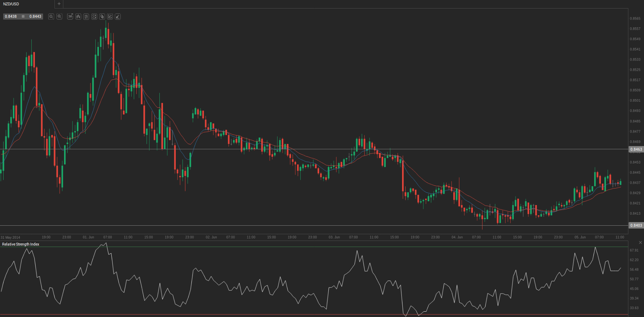Screen dimensions: 644x317
Task: Select the drawing pencil tool
Action: [x=118, y=17]
